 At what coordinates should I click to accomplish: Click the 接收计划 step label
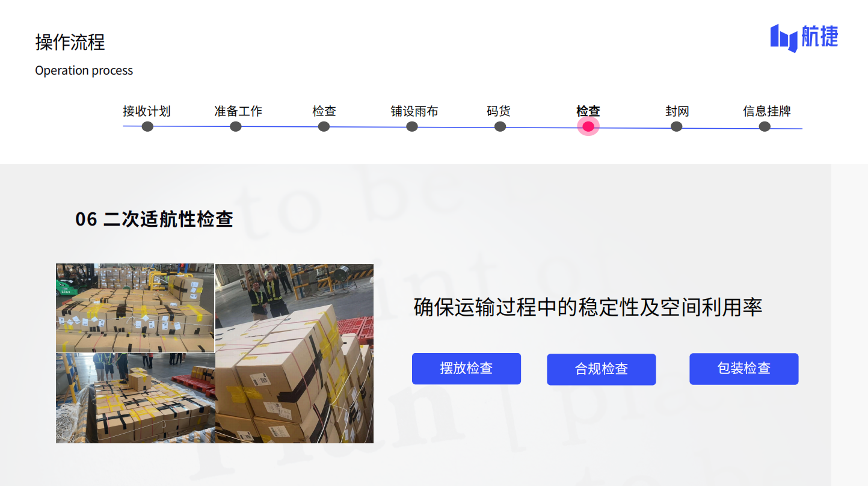tap(147, 111)
